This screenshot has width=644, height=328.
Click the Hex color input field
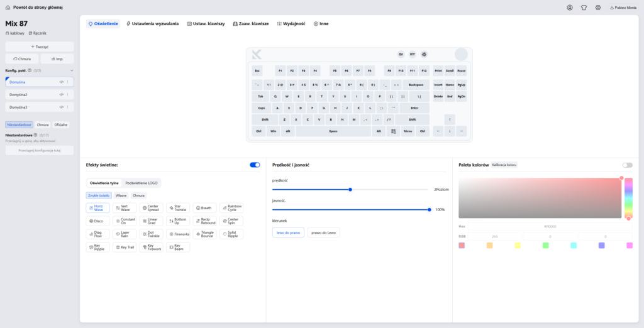[550, 226]
